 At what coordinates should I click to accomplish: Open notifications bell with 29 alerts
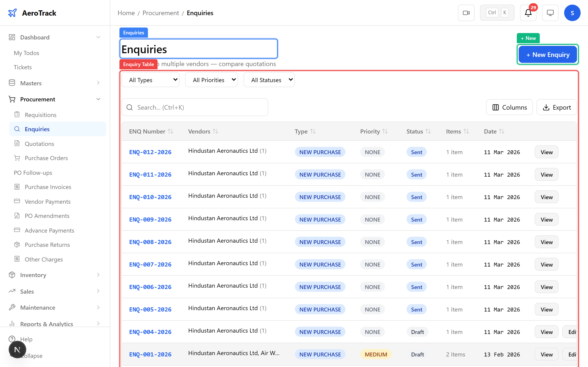point(528,13)
